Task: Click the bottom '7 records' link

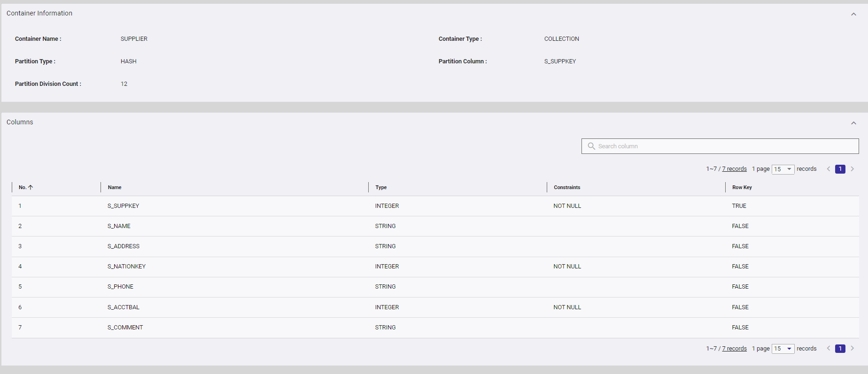Action: tap(734, 349)
